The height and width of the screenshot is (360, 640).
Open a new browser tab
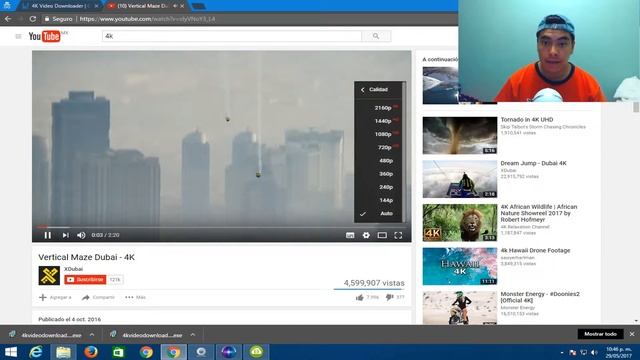[198, 6]
